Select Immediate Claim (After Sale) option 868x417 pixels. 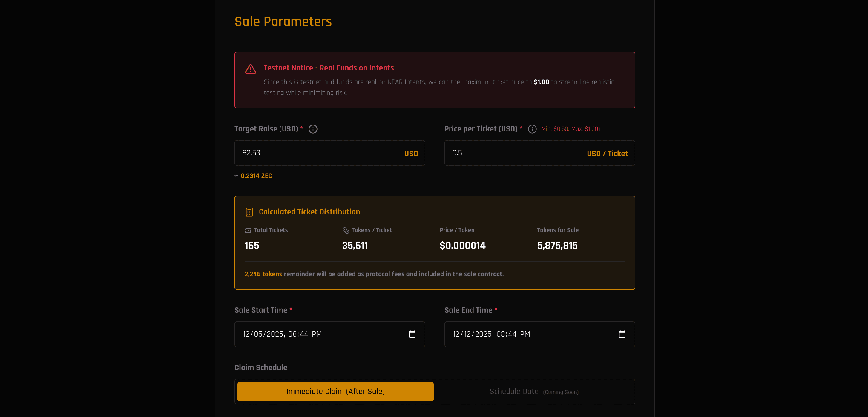point(335,391)
